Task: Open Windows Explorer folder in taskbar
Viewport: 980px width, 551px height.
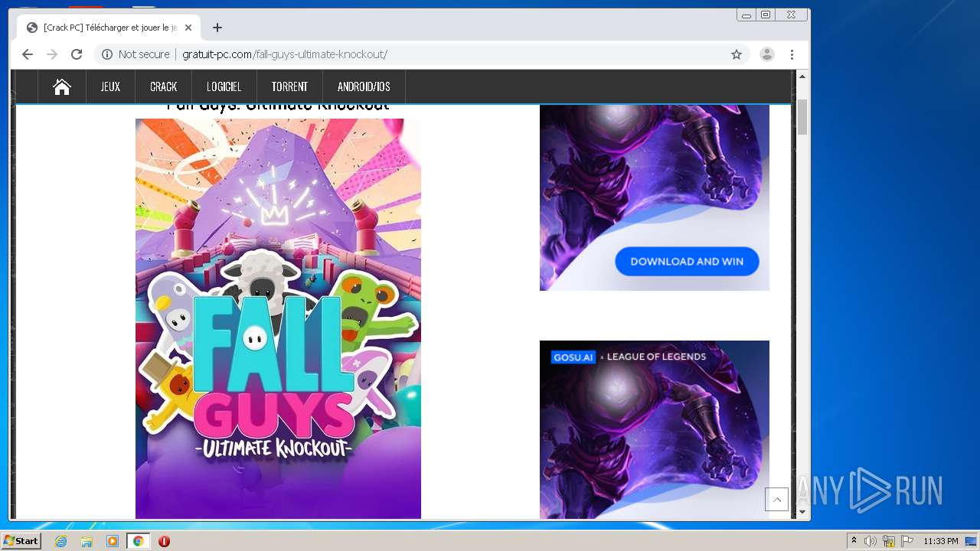Action: click(x=87, y=541)
